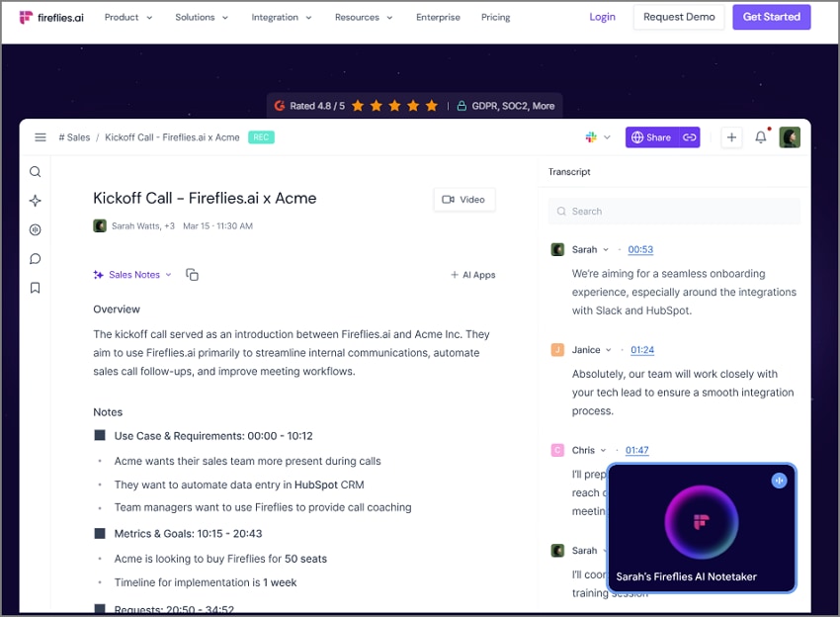Open AskFred AI assistant from sidebar
Viewport: 840px width, 617px height.
click(35, 200)
